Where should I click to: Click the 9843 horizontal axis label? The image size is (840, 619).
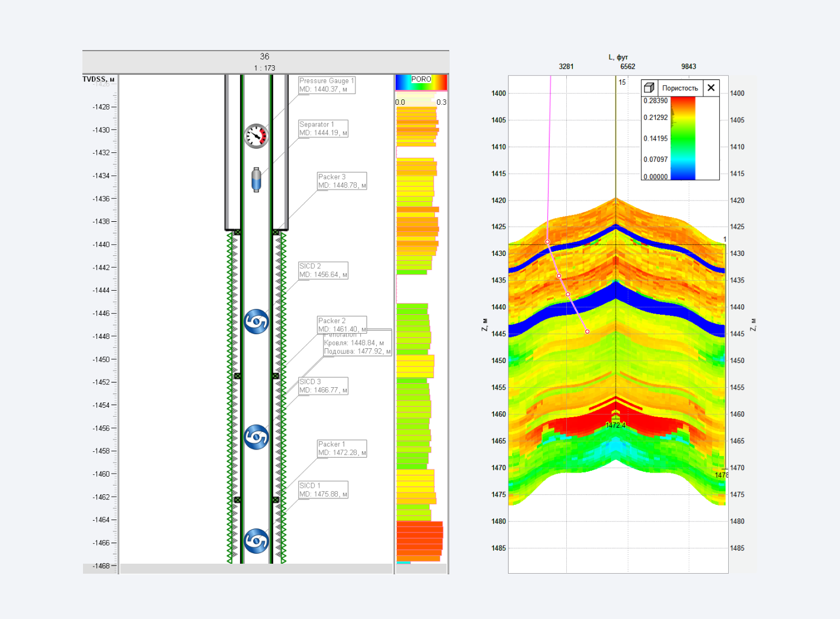point(689,66)
